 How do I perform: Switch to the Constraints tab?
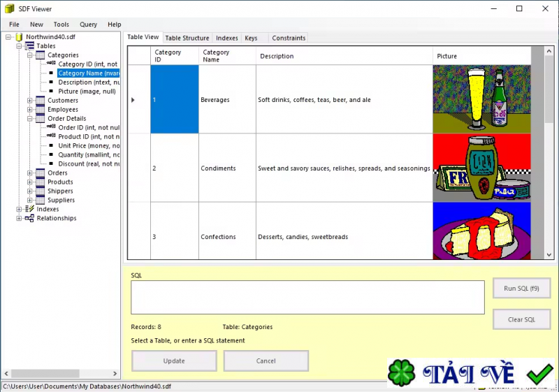pyautogui.click(x=289, y=38)
